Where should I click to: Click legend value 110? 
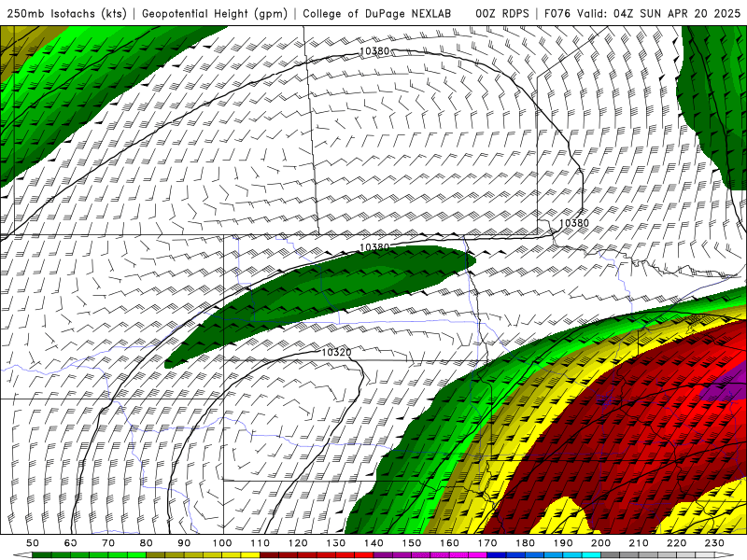260,543
